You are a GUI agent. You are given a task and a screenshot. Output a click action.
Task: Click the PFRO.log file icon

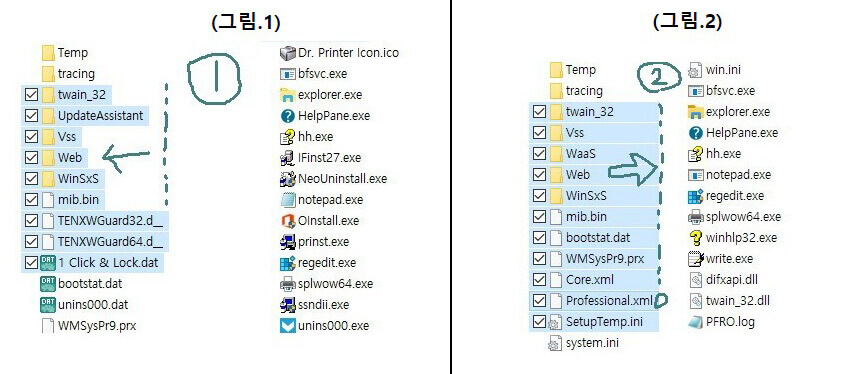click(x=696, y=322)
